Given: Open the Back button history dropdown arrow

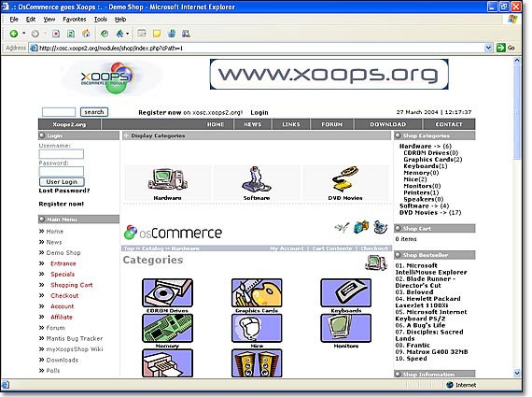Looking at the screenshot, I should (23, 34).
